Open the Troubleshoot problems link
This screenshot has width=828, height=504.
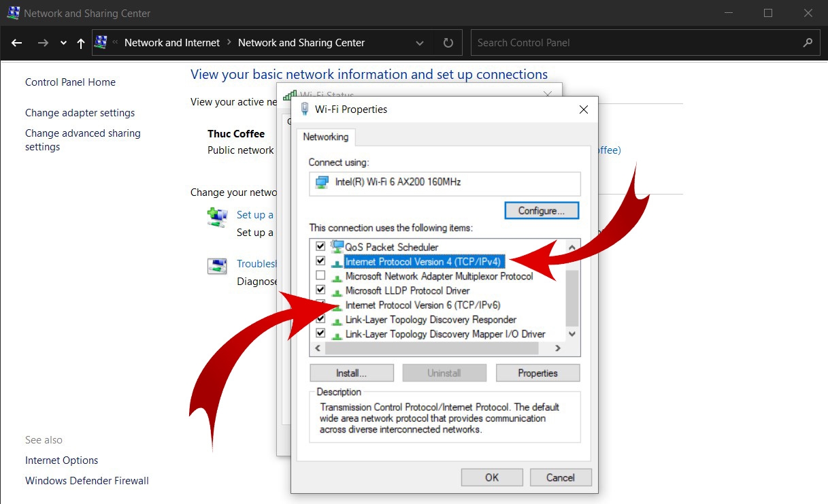[x=257, y=264]
